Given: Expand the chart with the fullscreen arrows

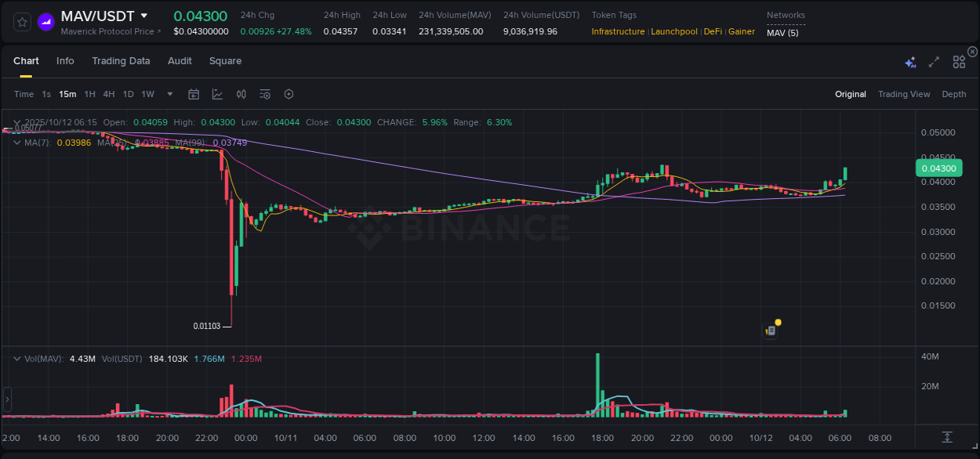Looking at the screenshot, I should (x=933, y=60).
